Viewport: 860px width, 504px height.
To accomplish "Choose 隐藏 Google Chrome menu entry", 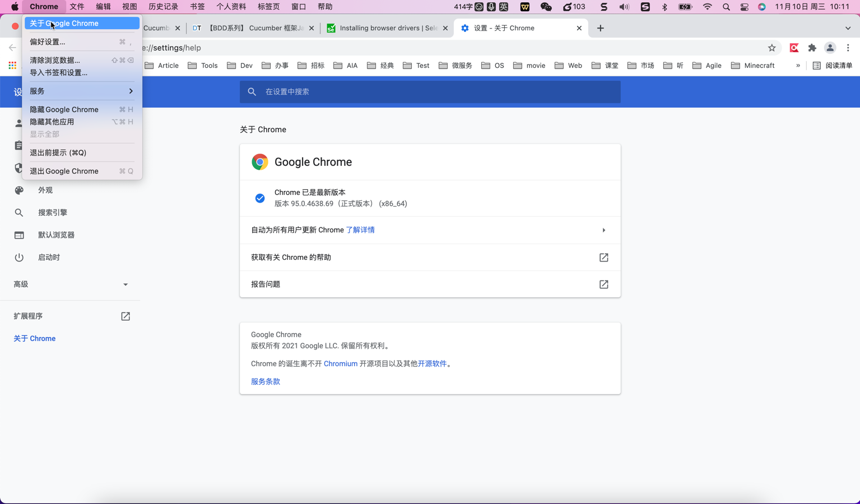I will (x=82, y=110).
